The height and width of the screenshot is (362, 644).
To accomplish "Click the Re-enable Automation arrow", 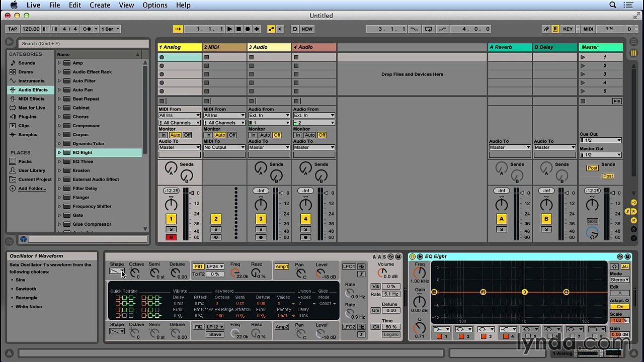I will pos(280,29).
